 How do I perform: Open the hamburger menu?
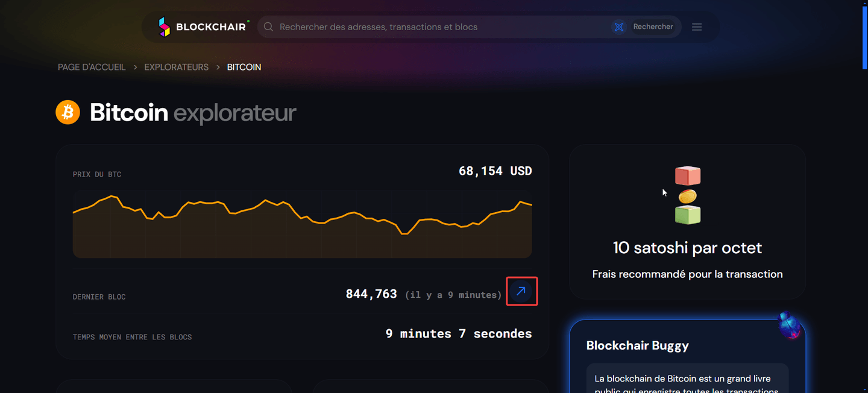click(697, 27)
